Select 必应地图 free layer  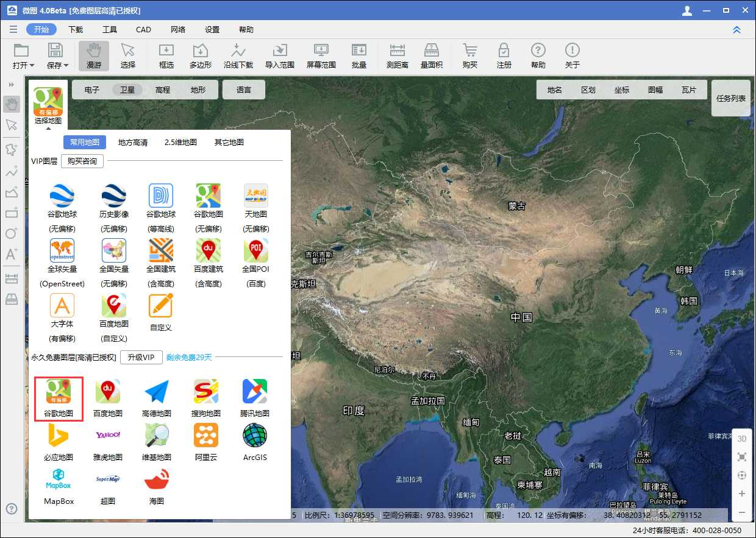[59, 442]
